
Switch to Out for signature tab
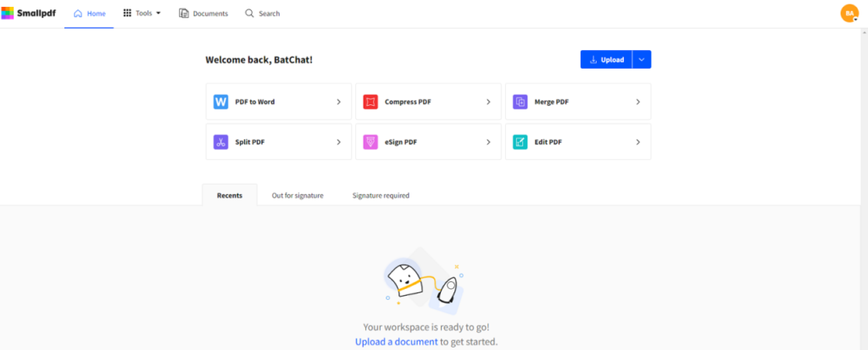[x=298, y=196]
